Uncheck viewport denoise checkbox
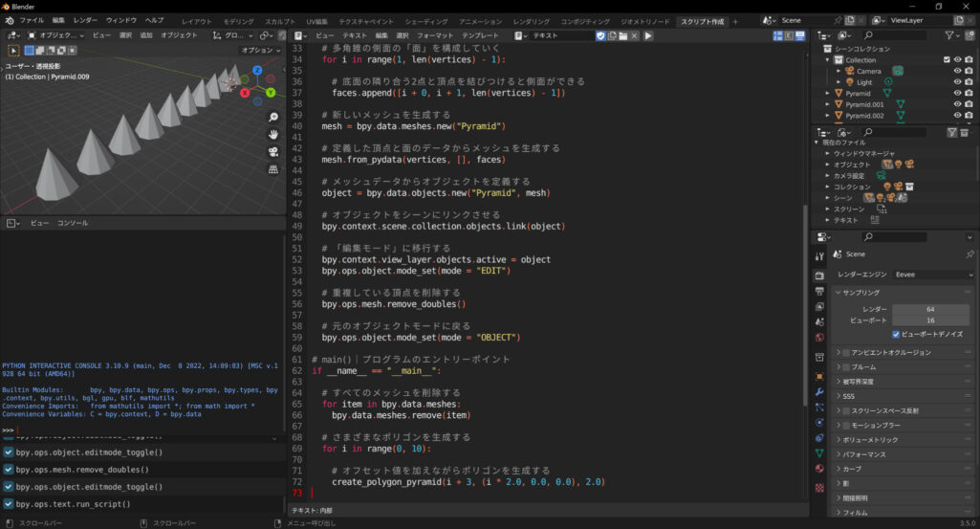Screen dimensions: 980x529 tap(896, 335)
